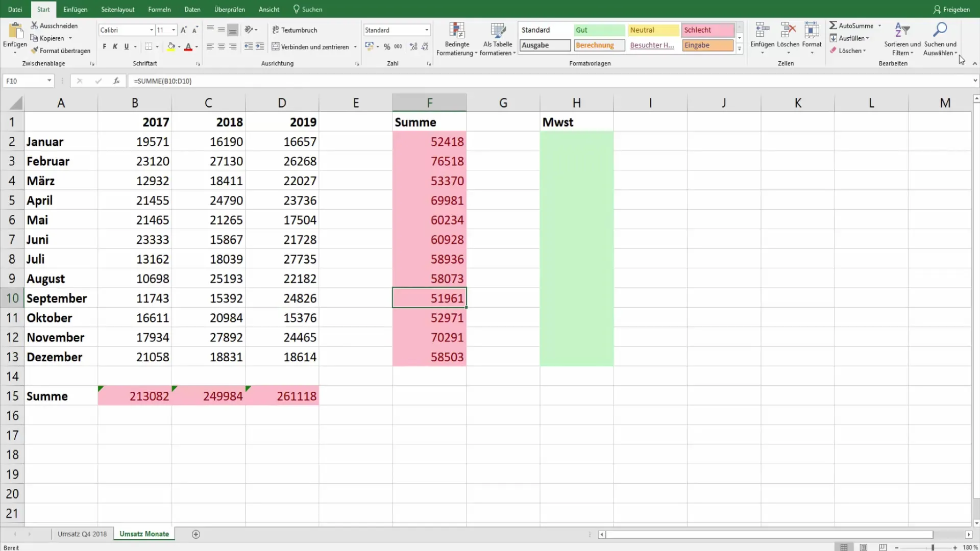Open the font name dropdown Calibri
This screenshot has height=551, width=980.
[151, 30]
